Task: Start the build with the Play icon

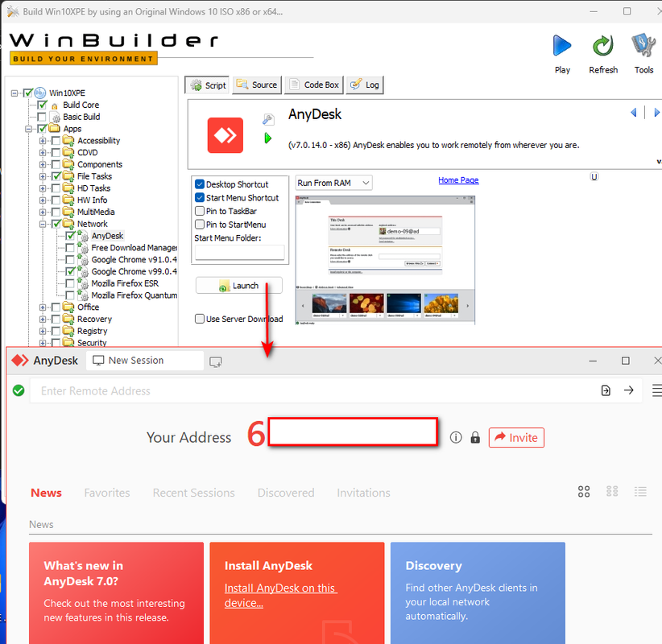Action: point(562,46)
